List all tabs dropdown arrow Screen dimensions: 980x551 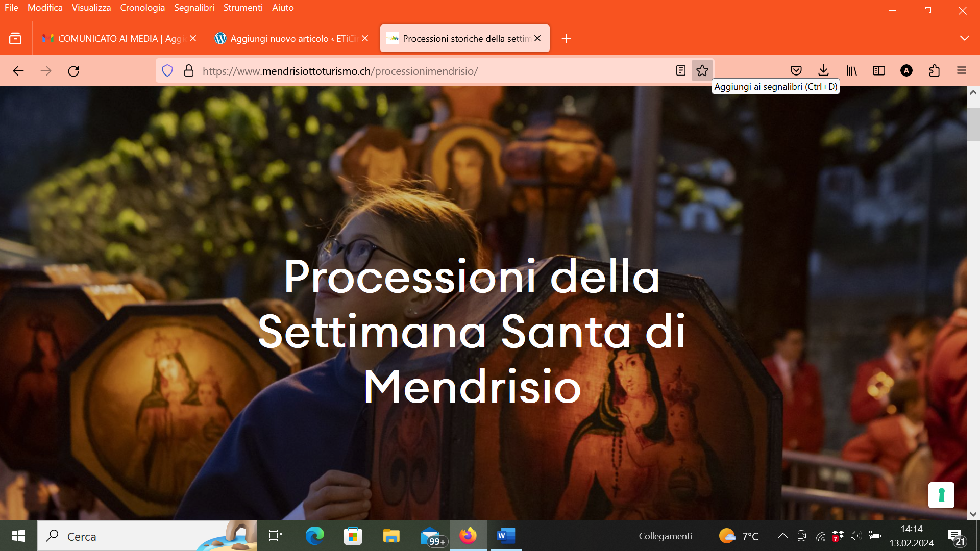point(964,39)
